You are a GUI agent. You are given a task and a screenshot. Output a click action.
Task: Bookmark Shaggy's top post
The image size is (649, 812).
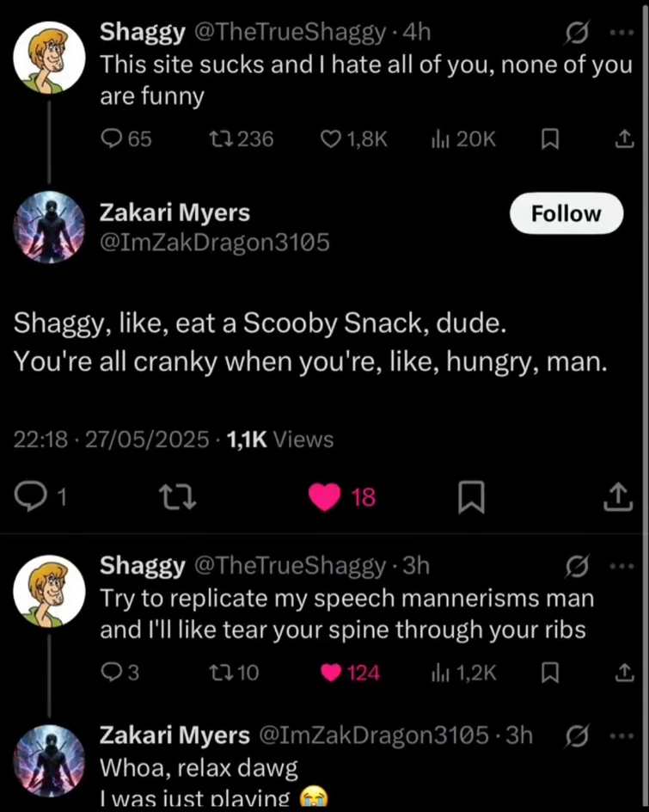coord(549,138)
